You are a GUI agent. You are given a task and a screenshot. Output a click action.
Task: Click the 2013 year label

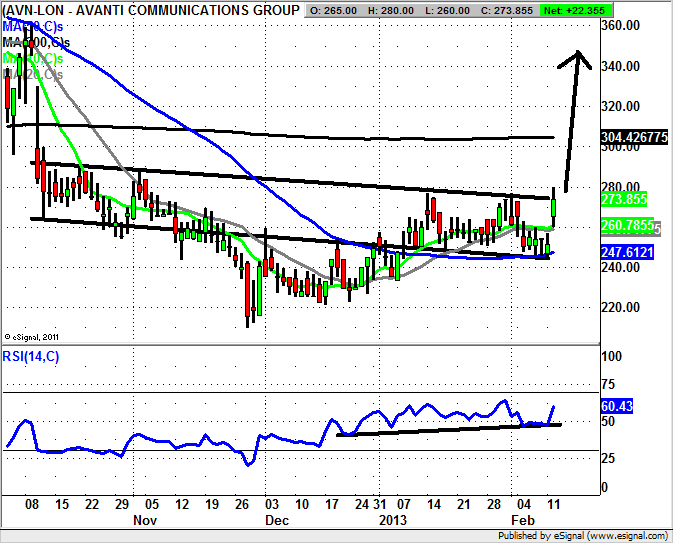(x=393, y=520)
